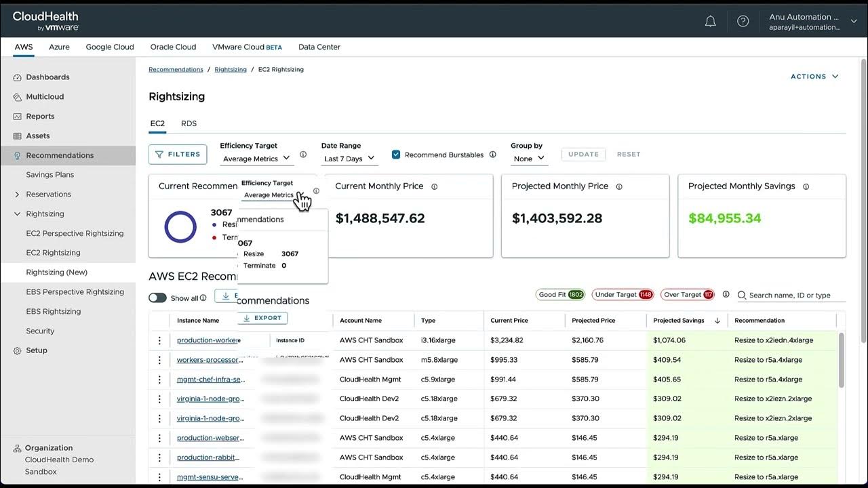The height and width of the screenshot is (488, 868).
Task: Click info icon on Projected Monthly Savings
Action: 806,186
